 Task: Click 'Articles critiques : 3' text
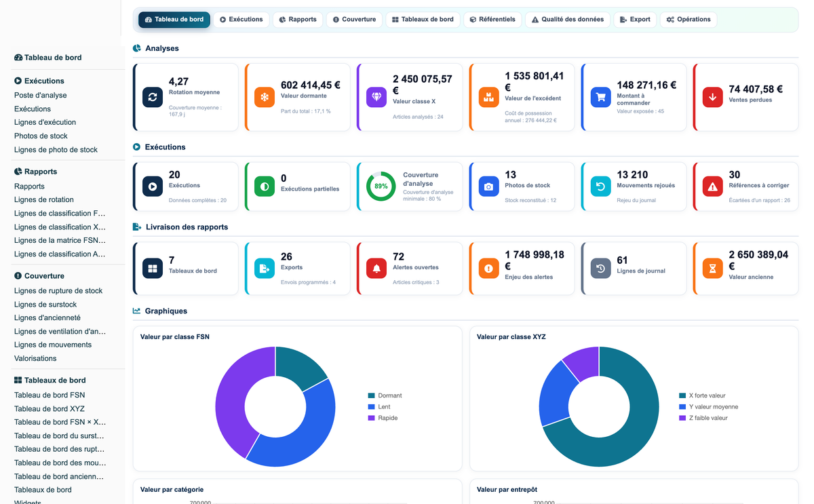(416, 282)
